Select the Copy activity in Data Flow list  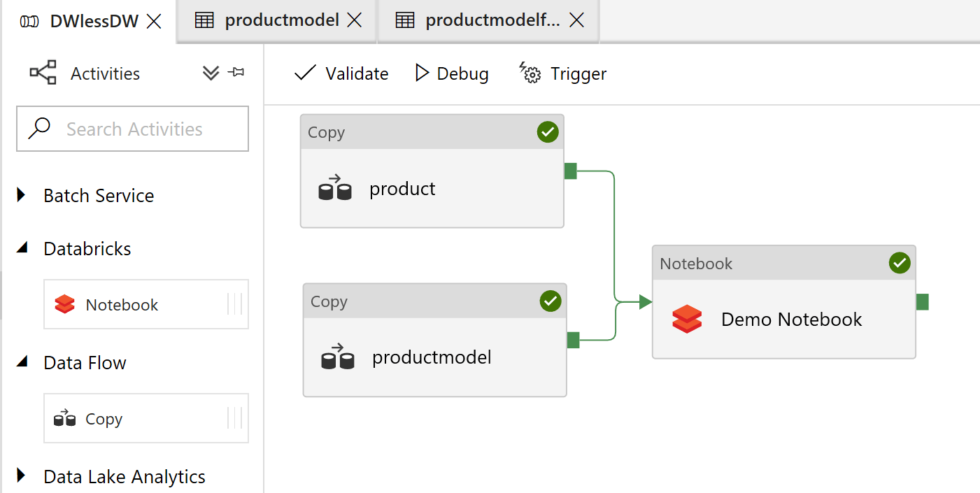[146, 418]
